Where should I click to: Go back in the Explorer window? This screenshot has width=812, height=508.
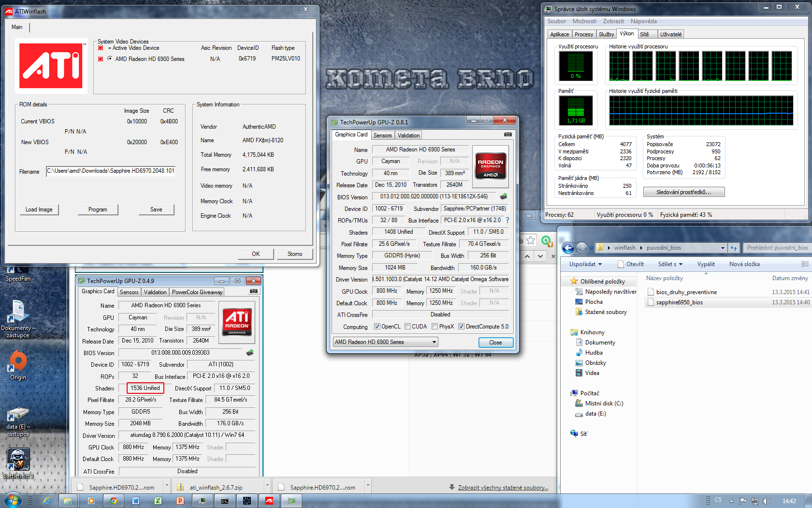[568, 248]
